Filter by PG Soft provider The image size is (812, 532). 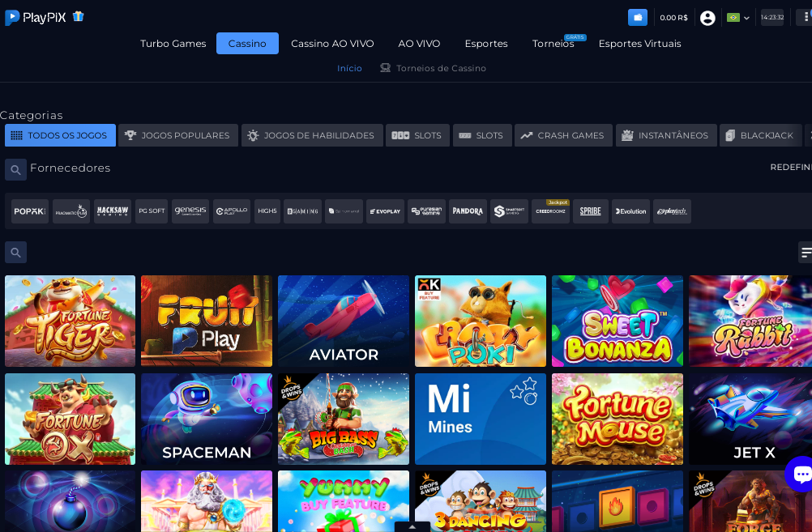(152, 211)
